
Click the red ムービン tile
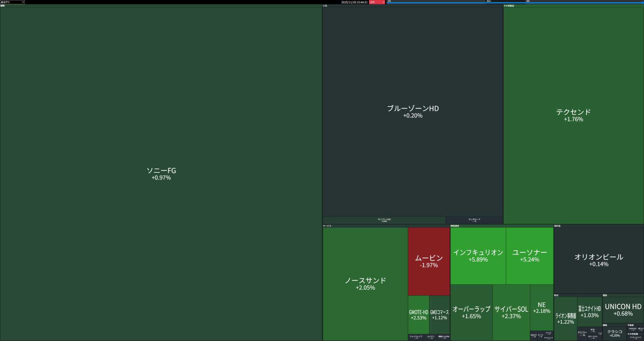point(429,261)
